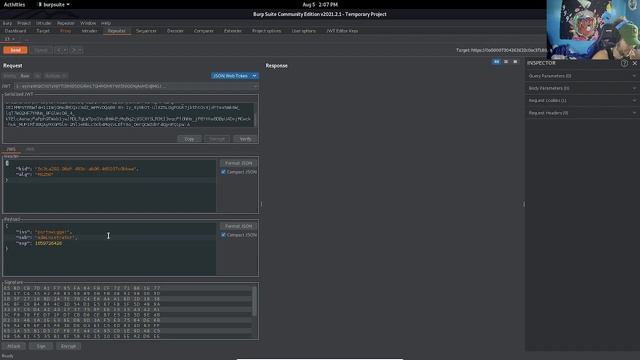Click the Decrypt button under serialized JWT

(217, 139)
